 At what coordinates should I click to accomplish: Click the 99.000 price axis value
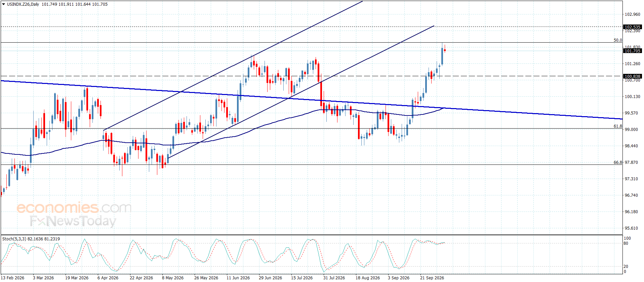click(631, 130)
